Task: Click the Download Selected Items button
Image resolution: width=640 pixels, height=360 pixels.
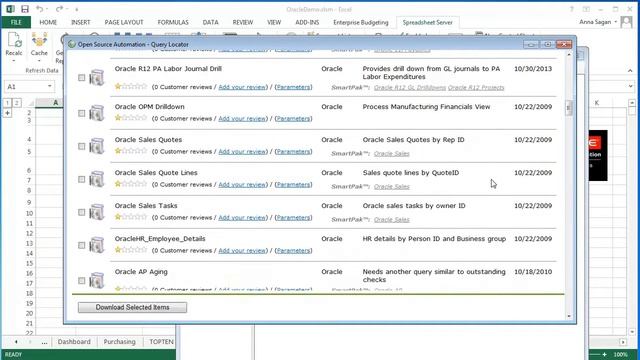Action: (x=133, y=307)
